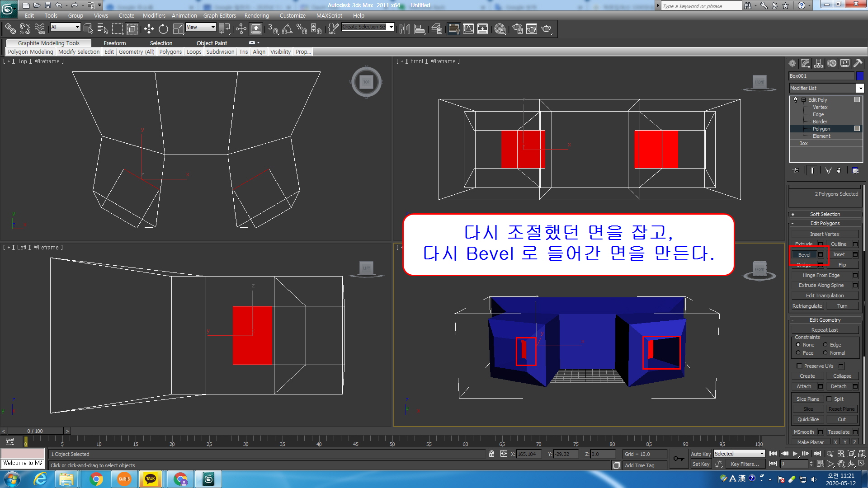Open the reference coordinate View dropdown
Screen dimensions: 868x488
click(201, 28)
